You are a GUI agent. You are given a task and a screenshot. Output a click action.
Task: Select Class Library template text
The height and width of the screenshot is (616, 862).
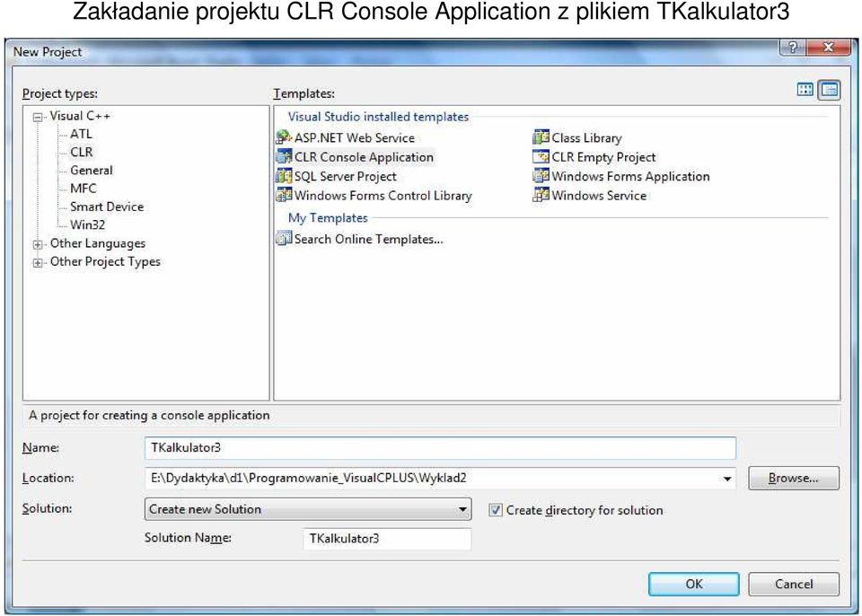point(586,137)
